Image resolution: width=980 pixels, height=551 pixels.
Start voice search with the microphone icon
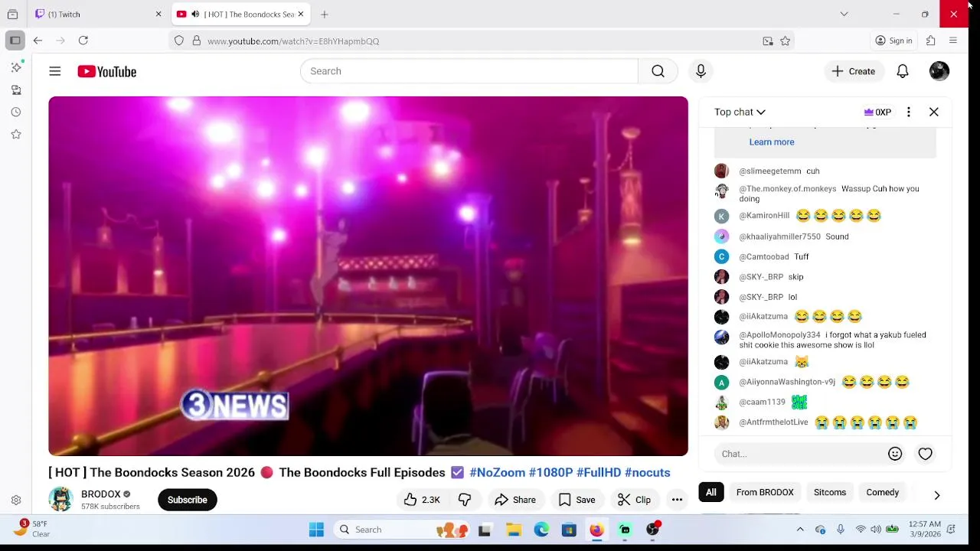(701, 71)
